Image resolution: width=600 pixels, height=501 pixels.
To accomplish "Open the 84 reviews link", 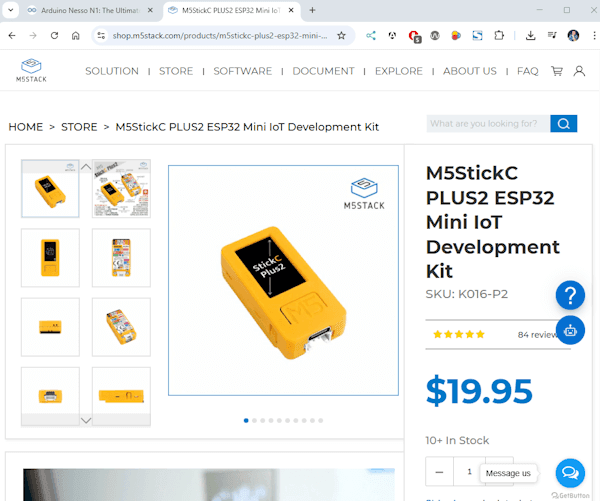I will coord(538,335).
